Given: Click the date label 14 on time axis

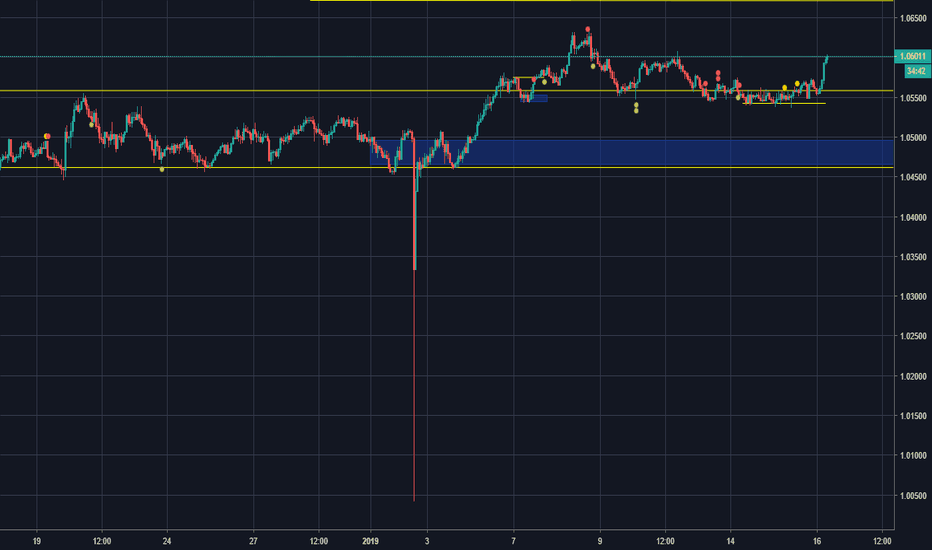Looking at the screenshot, I should pyautogui.click(x=730, y=541).
